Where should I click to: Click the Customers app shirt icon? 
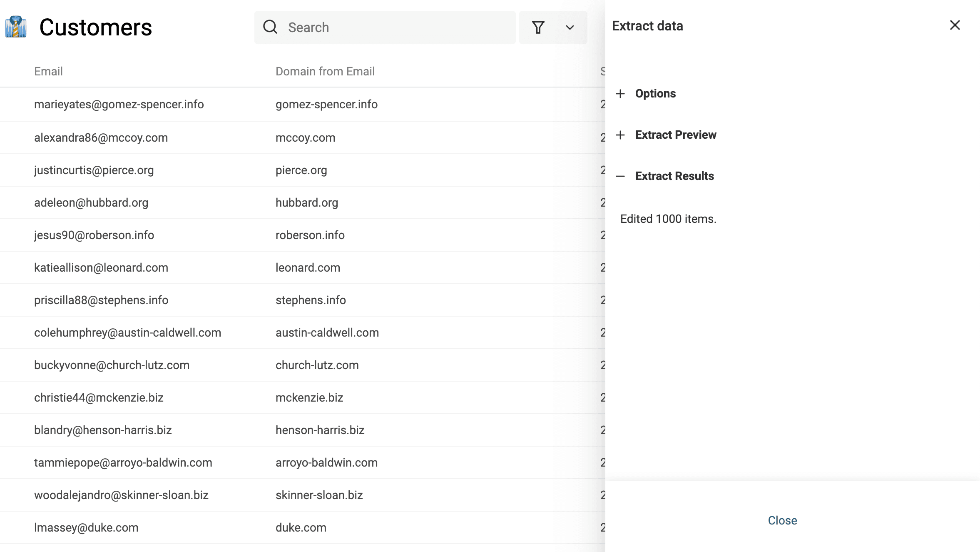pyautogui.click(x=16, y=27)
